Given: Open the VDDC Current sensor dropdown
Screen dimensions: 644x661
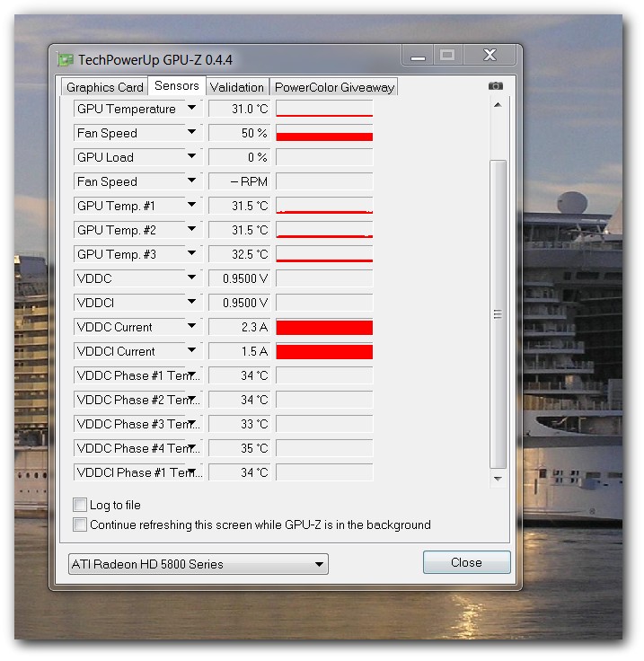Looking at the screenshot, I should [x=192, y=327].
